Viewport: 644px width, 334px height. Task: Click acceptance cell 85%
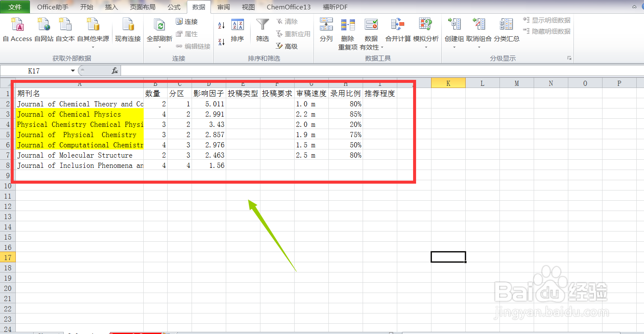[346, 114]
